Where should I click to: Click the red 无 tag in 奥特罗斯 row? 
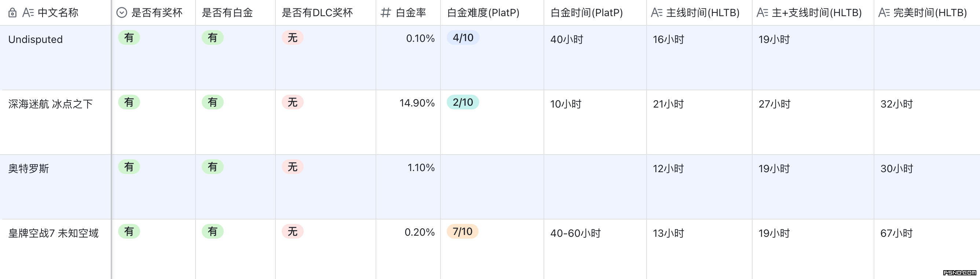tap(292, 167)
